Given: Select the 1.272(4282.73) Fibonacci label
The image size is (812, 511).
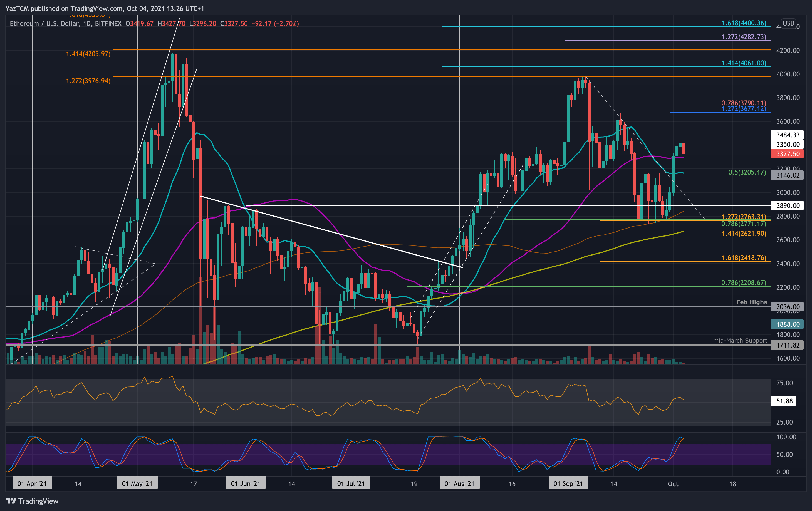Looking at the screenshot, I should 744,37.
